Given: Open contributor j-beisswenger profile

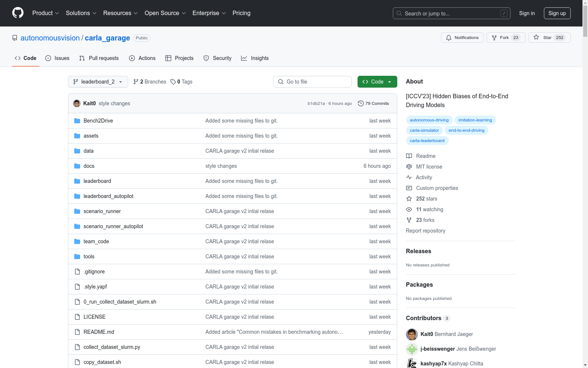Looking at the screenshot, I should 437,349.
